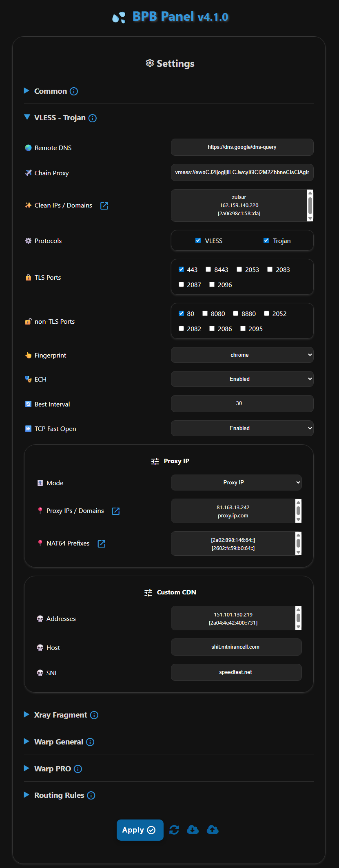Enable non-TLS port 8080
This screenshot has width=339, height=868.
205,314
